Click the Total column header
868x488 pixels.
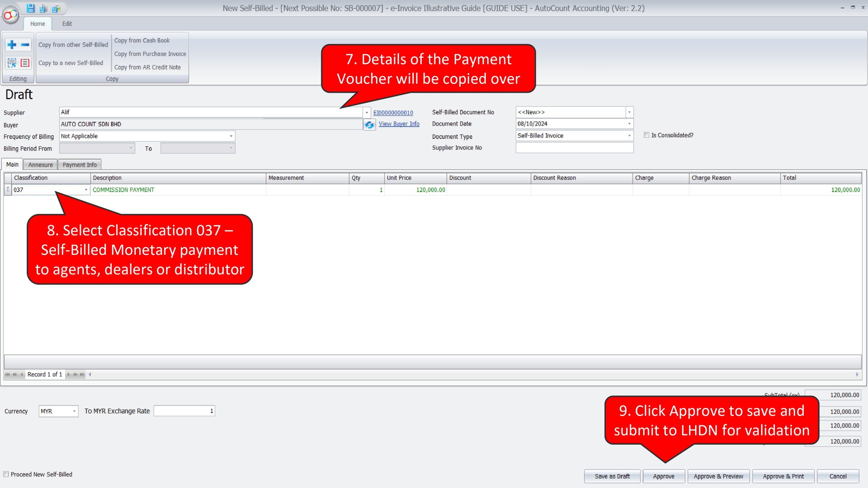coord(821,178)
